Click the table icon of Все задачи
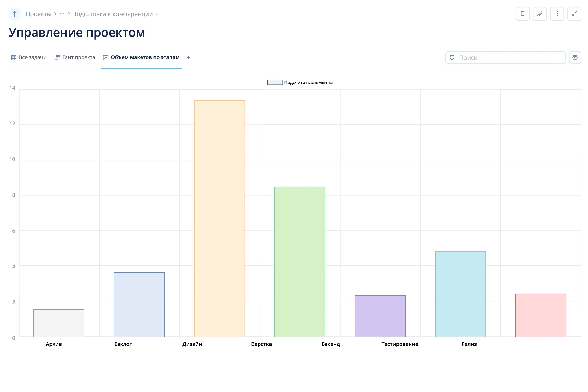The height and width of the screenshot is (392, 588). click(14, 58)
